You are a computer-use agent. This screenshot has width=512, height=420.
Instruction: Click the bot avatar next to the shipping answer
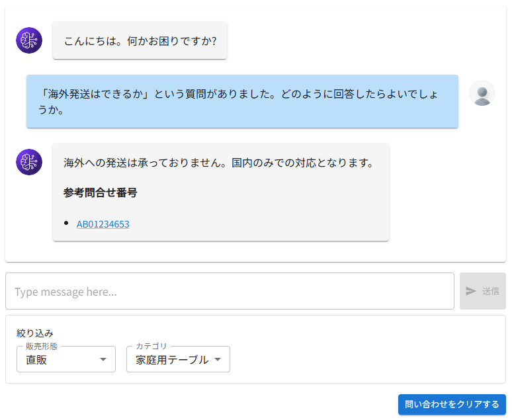(x=29, y=162)
